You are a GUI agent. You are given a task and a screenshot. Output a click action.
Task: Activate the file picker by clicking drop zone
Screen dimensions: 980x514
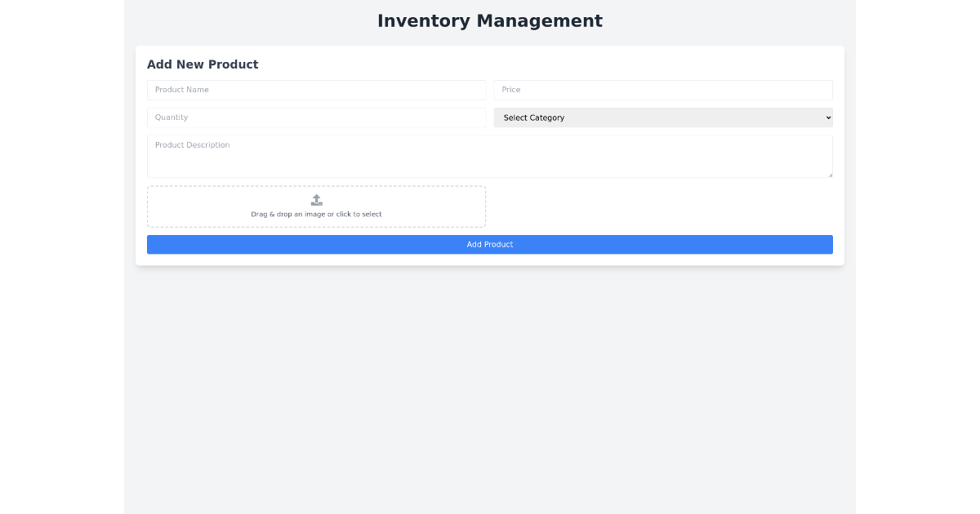[x=316, y=206]
